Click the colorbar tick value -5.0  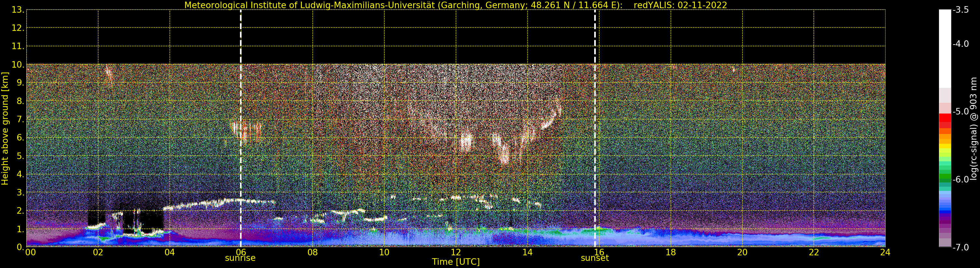point(960,112)
